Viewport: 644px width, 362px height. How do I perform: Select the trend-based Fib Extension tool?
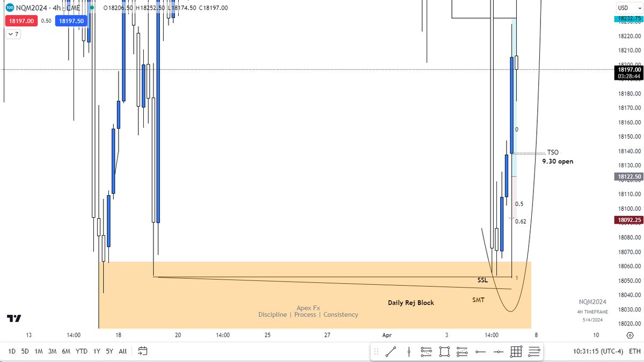(x=462, y=352)
